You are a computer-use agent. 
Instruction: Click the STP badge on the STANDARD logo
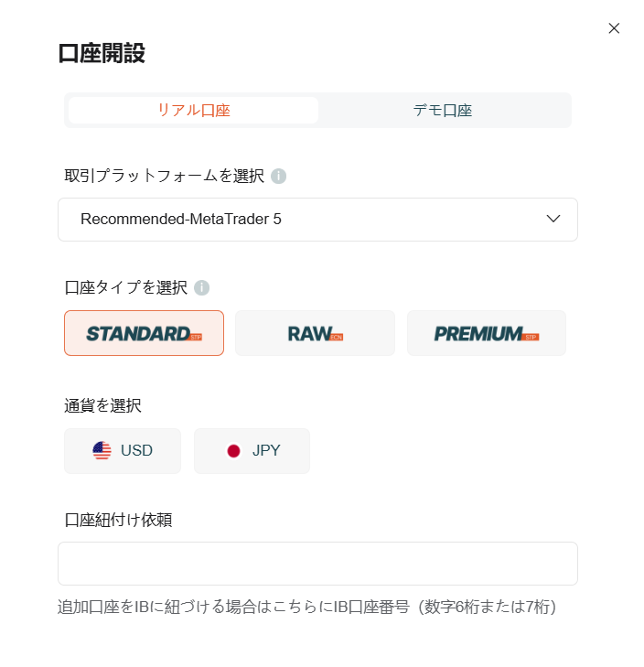[x=196, y=338]
